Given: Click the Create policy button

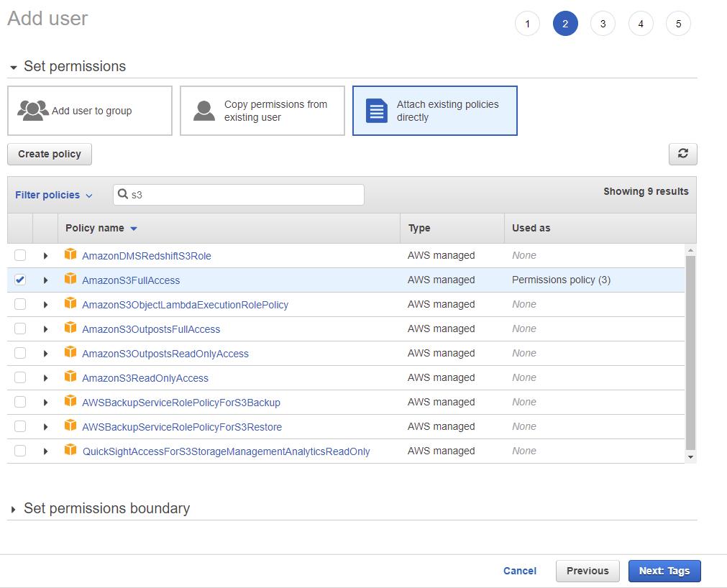Looking at the screenshot, I should [50, 154].
